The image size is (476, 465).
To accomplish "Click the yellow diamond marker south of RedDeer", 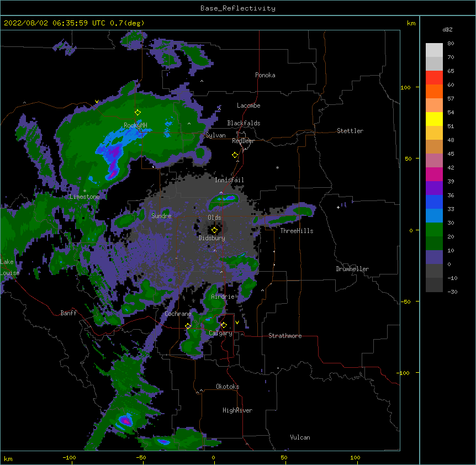I will point(235,155).
